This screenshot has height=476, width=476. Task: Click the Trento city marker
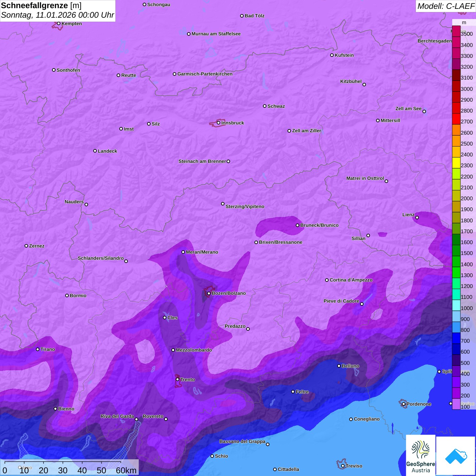177,379
